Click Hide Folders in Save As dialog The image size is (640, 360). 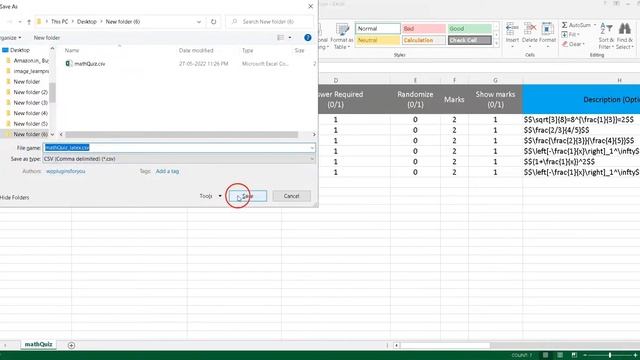tap(15, 198)
